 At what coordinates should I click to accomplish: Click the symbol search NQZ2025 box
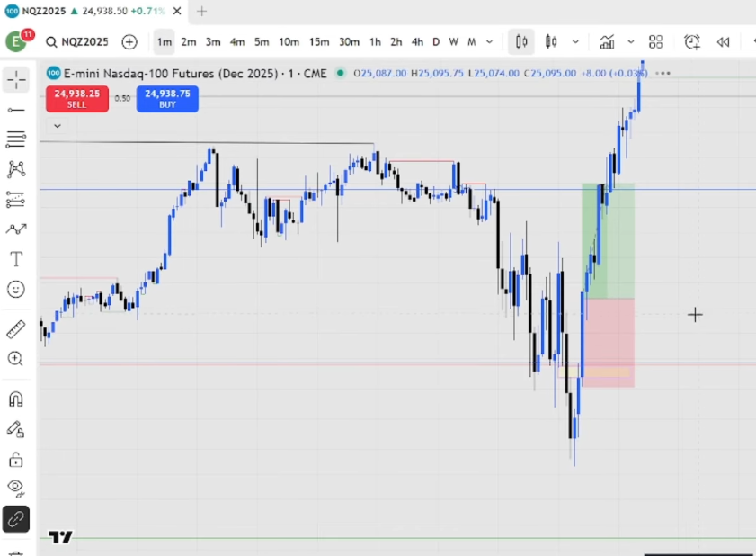pyautogui.click(x=77, y=42)
